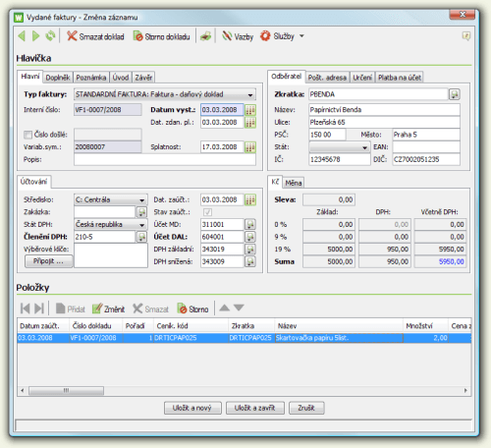Screen dimensions: 491x448
Task: Open the Stát DPH Česká republika dropdown
Action: [141, 225]
